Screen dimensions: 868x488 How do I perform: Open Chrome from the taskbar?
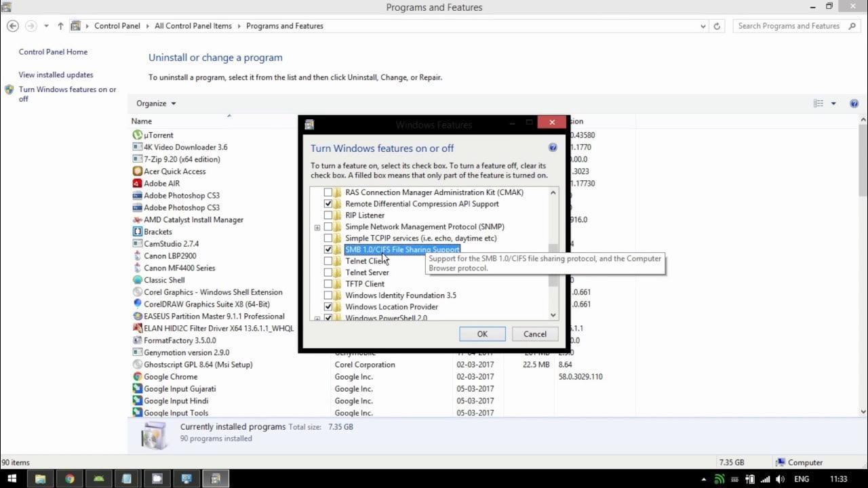click(70, 479)
